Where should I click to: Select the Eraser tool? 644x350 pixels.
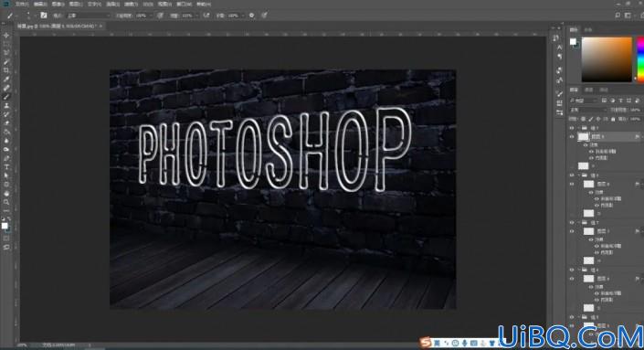coord(6,122)
